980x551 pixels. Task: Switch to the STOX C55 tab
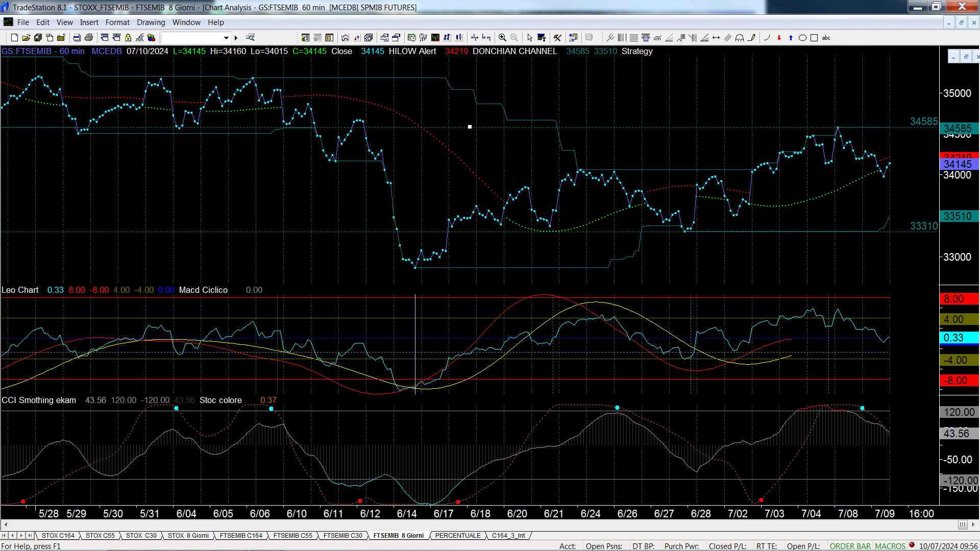click(x=100, y=536)
